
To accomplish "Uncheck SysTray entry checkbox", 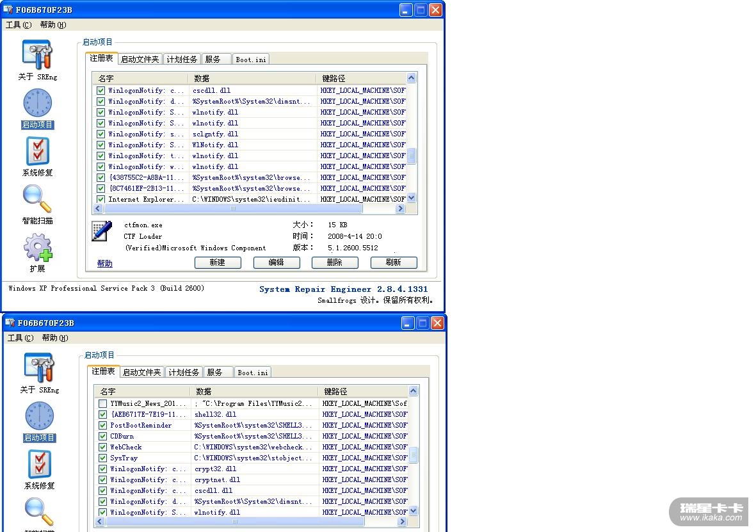I will point(102,458).
